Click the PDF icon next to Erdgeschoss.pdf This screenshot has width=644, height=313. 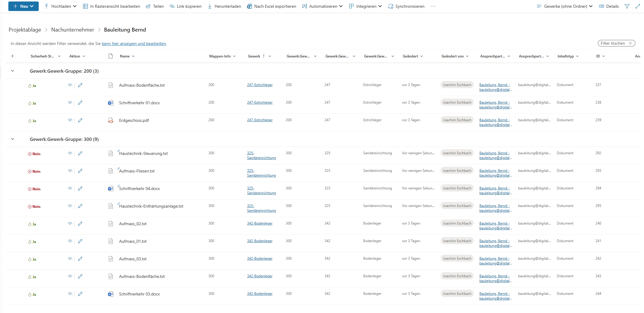[x=110, y=120]
